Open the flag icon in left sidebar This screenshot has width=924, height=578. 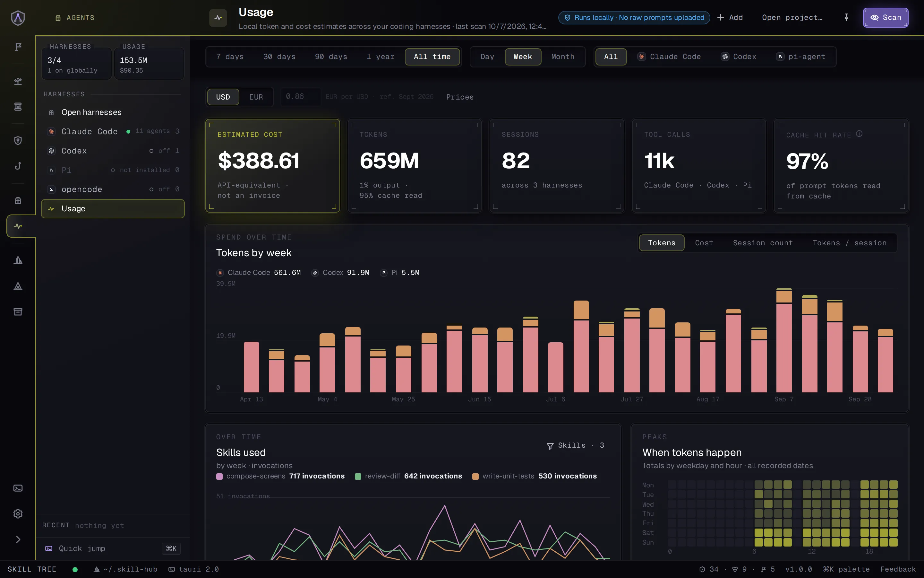pos(18,47)
